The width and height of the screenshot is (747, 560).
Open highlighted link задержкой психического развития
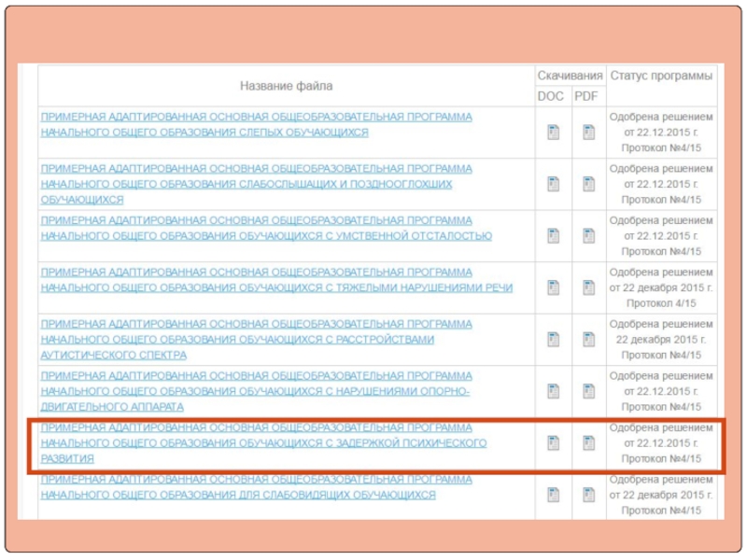pyautogui.click(x=262, y=443)
